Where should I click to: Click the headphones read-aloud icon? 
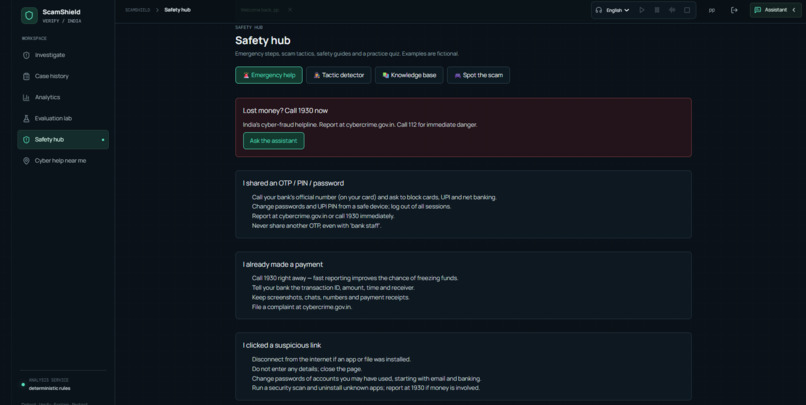click(x=598, y=10)
